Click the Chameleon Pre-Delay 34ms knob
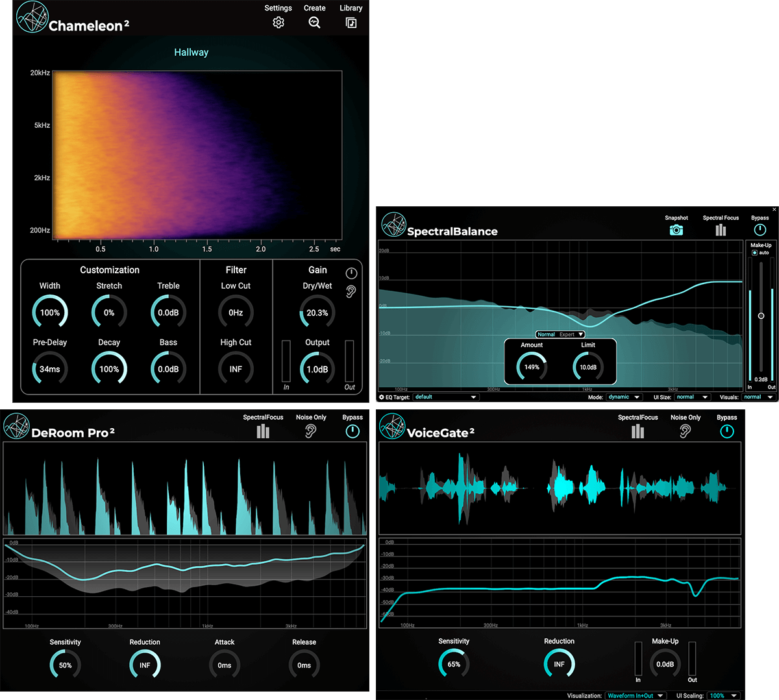This screenshot has height=700, width=779. click(50, 368)
